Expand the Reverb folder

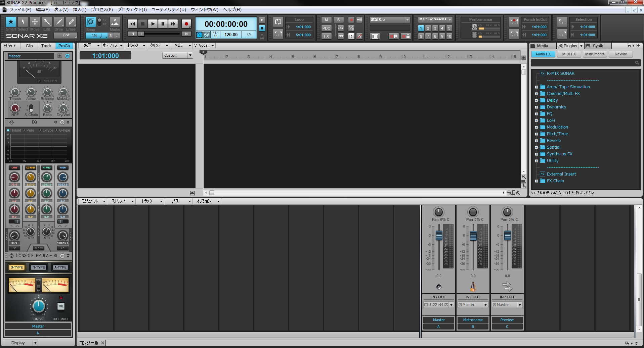536,141
